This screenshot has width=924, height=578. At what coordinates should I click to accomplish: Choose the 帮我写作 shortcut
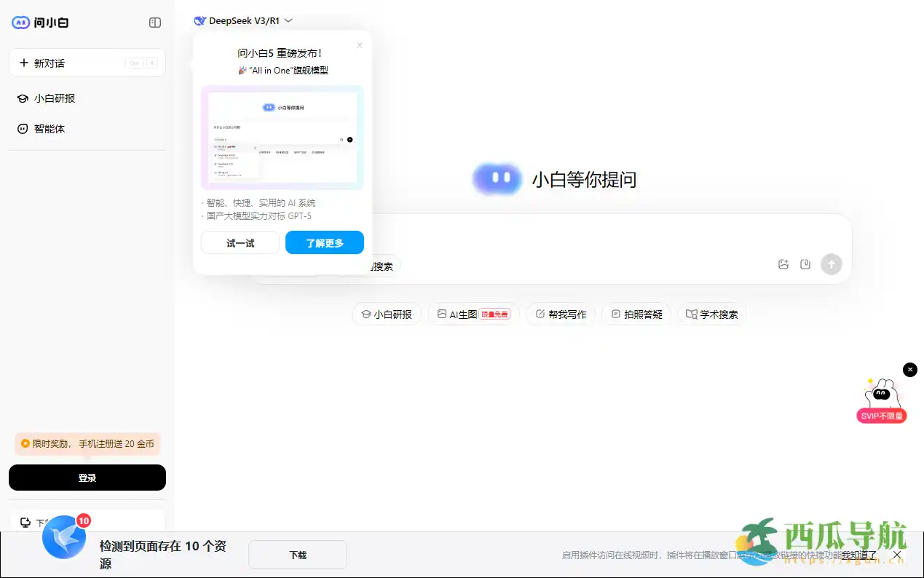[561, 314]
